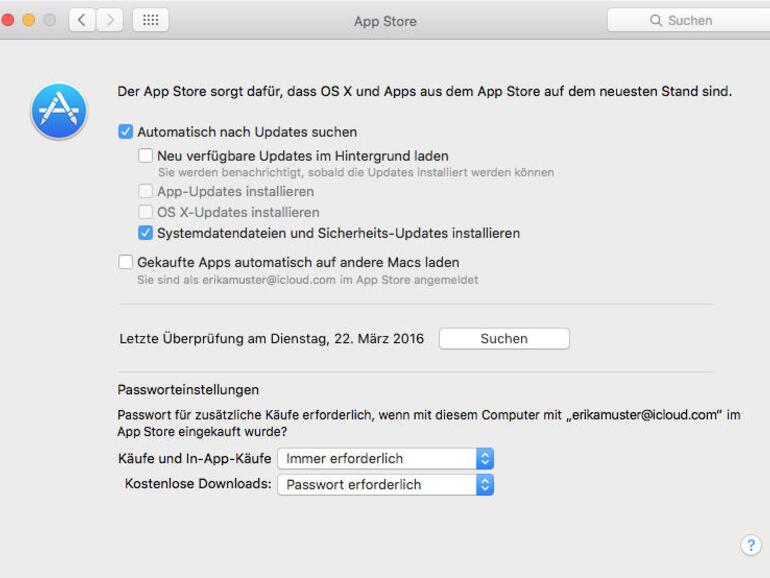
Task: Click the App Store window title
Action: point(385,21)
